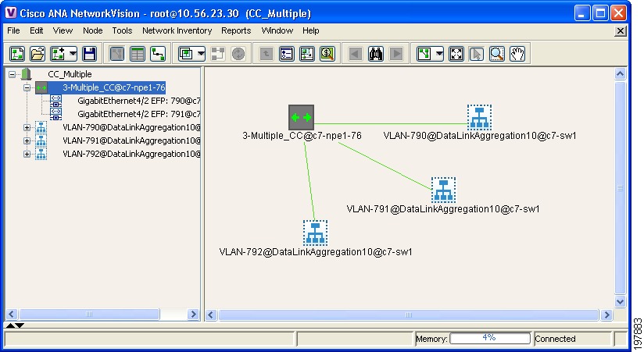
Task: Toggle the map view mode button
Action: coord(117,54)
